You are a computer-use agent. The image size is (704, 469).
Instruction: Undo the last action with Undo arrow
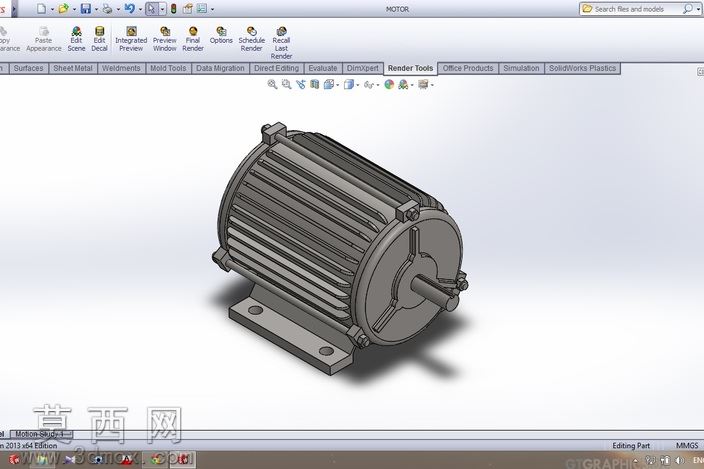(129, 9)
